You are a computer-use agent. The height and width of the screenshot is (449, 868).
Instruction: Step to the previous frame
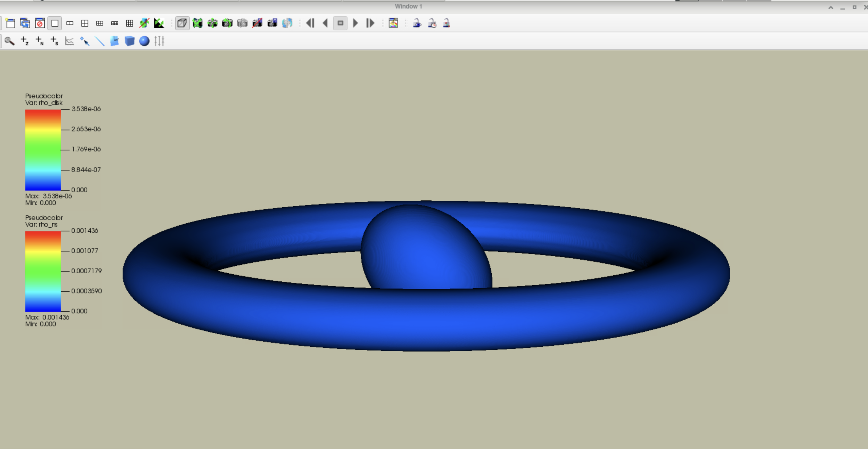(310, 23)
